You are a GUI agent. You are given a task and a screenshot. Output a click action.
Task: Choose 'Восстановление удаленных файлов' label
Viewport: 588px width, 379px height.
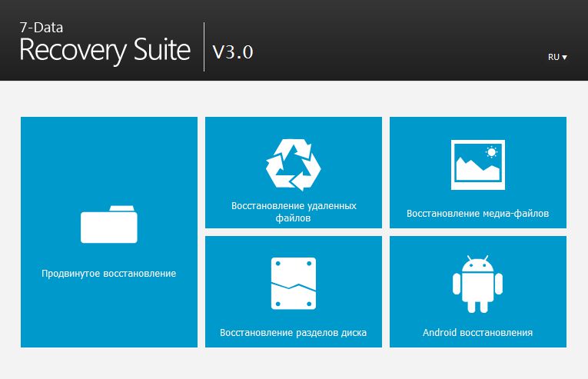click(x=294, y=211)
